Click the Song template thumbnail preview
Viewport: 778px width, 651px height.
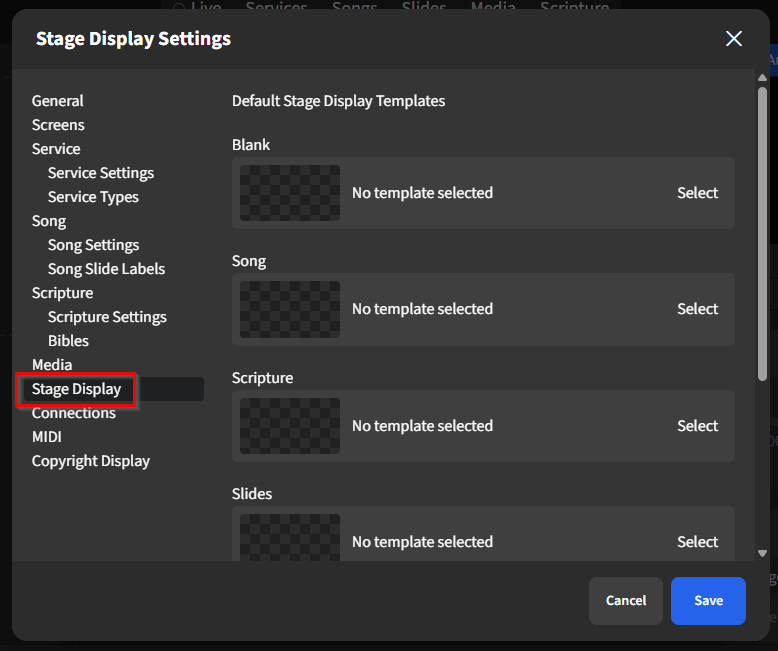coord(290,309)
